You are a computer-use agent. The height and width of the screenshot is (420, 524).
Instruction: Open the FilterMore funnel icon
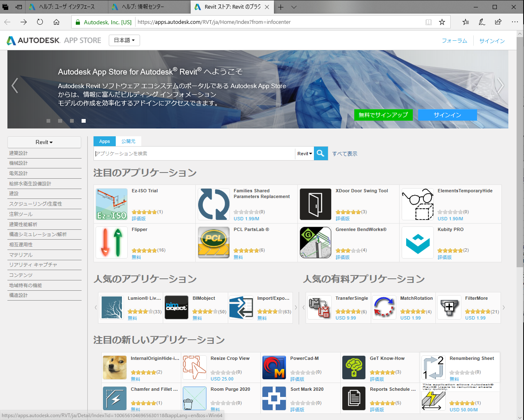pos(449,308)
